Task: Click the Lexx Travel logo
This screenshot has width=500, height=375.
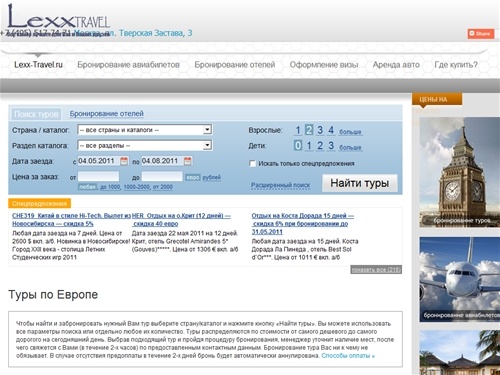Action: pyautogui.click(x=58, y=17)
